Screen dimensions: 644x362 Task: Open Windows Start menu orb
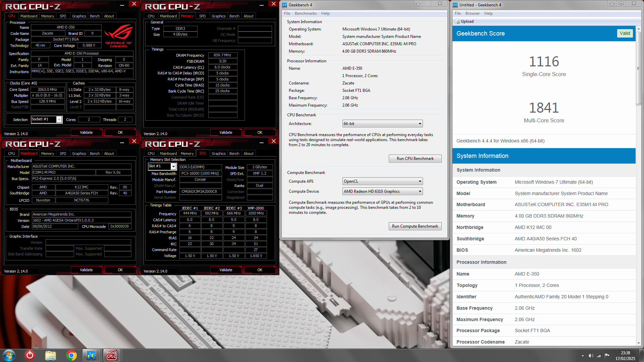[x=9, y=355]
